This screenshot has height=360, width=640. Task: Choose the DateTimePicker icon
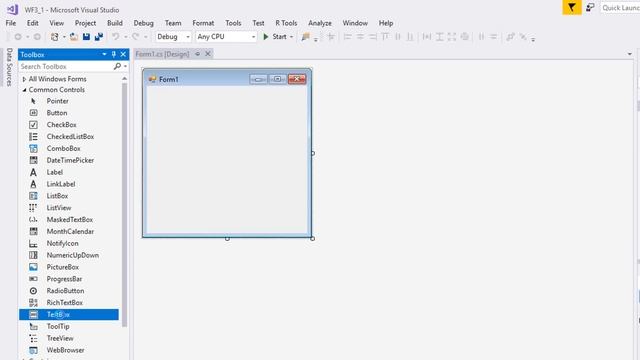[x=33, y=160]
